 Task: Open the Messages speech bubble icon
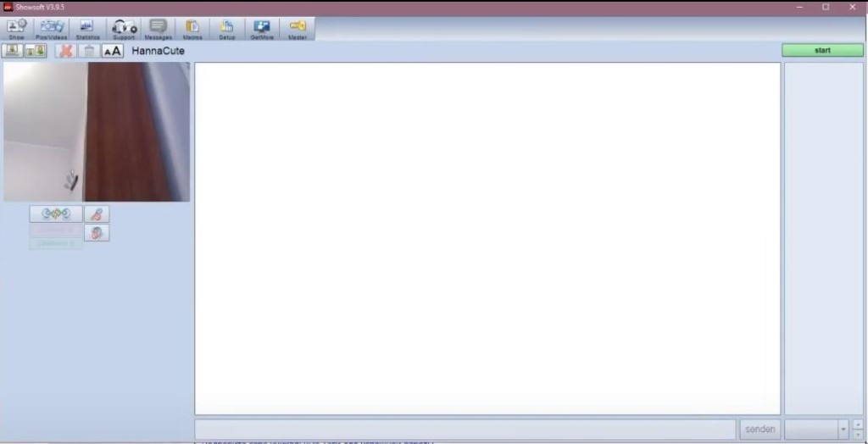click(159, 29)
